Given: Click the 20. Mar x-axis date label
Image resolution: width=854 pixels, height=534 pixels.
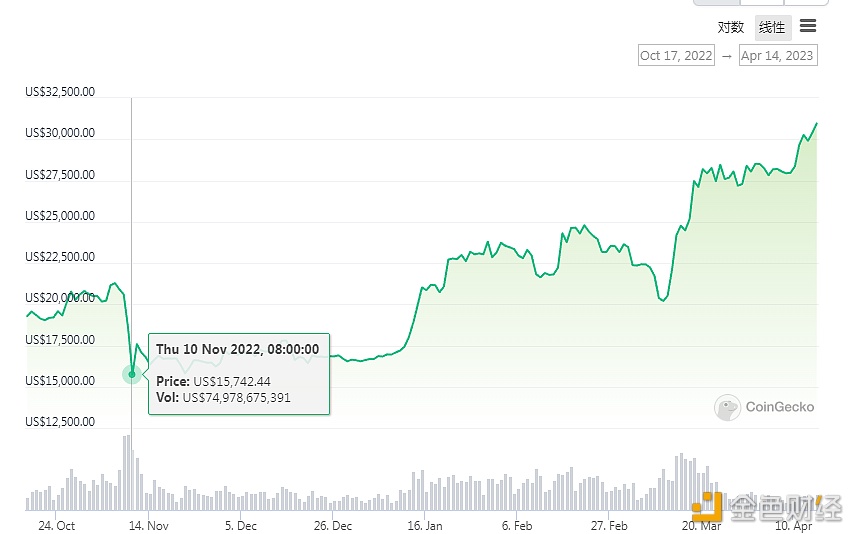Looking at the screenshot, I should (702, 525).
